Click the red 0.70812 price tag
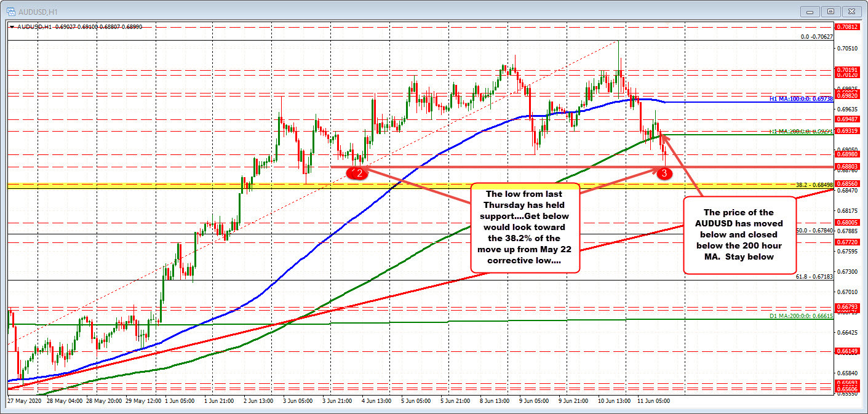The image size is (868, 414). (847, 26)
